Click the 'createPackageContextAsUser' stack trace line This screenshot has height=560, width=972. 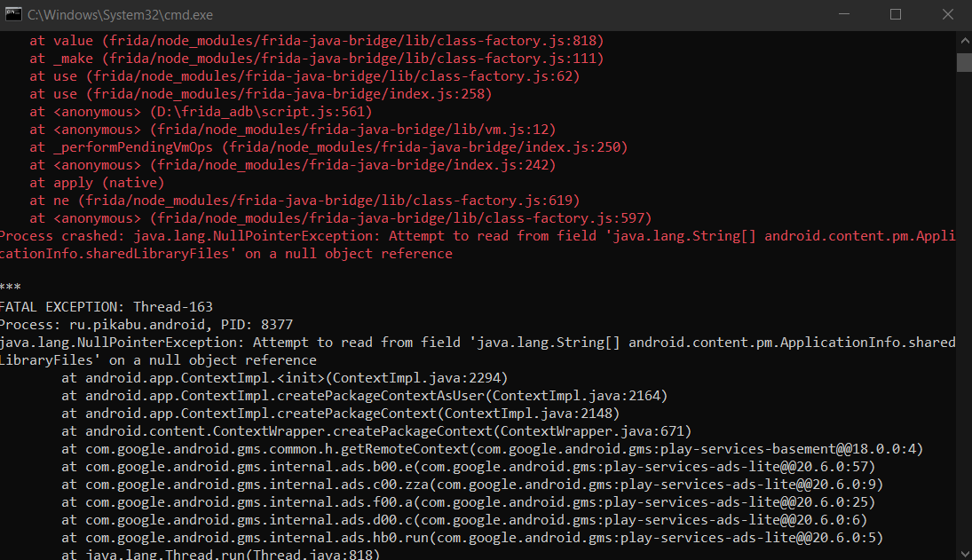pyautogui.click(x=364, y=396)
